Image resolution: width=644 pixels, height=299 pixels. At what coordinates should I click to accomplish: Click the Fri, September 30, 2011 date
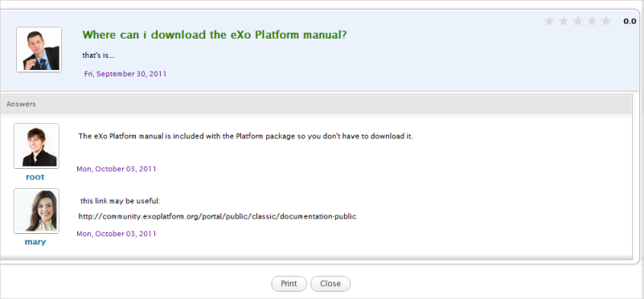[125, 74]
